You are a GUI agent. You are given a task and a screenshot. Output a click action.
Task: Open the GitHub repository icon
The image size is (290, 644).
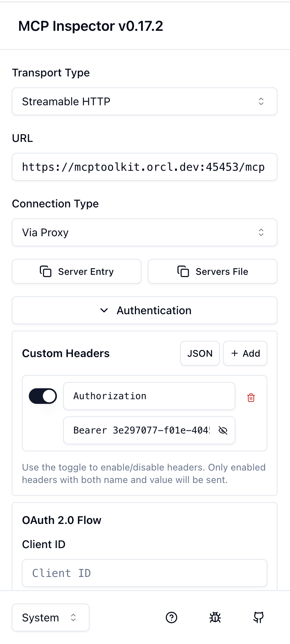click(x=258, y=617)
